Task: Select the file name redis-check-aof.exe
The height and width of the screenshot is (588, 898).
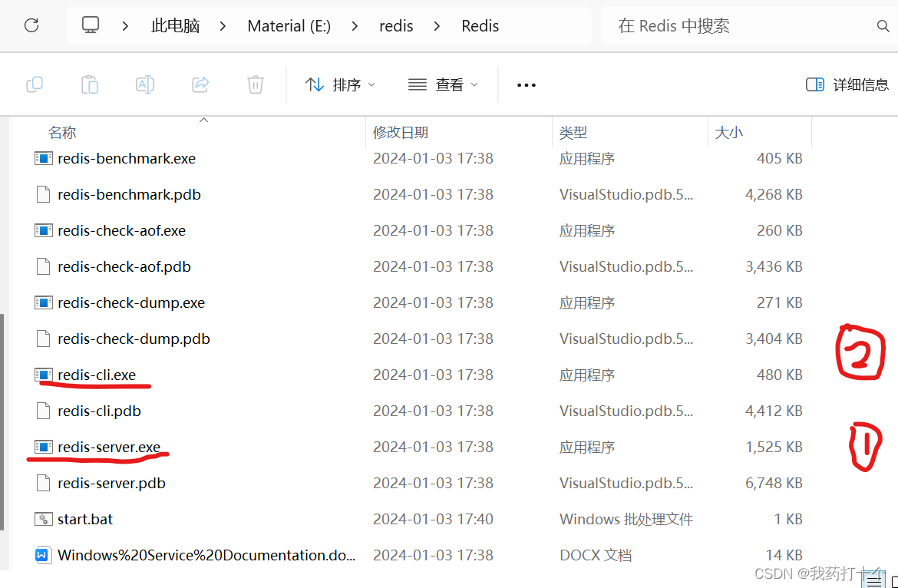Action: click(x=122, y=231)
